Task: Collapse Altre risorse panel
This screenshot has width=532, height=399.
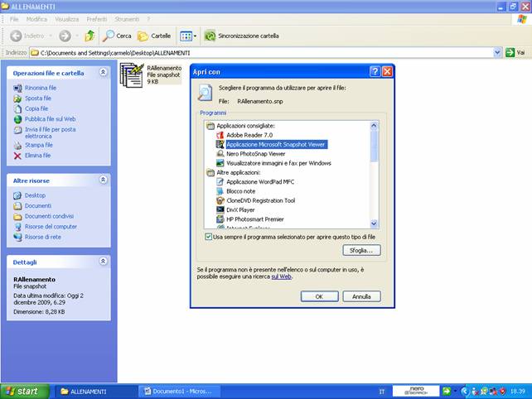Action: click(x=103, y=180)
